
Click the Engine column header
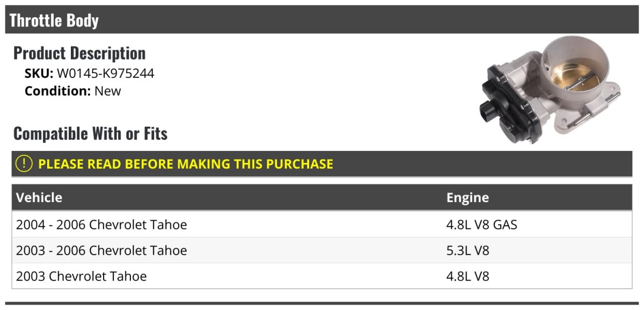[467, 198]
